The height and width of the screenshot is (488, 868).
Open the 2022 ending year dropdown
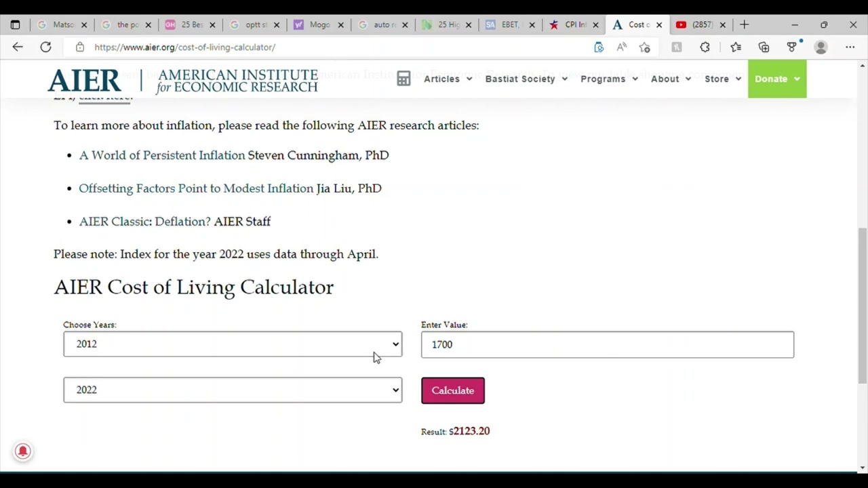[233, 390]
